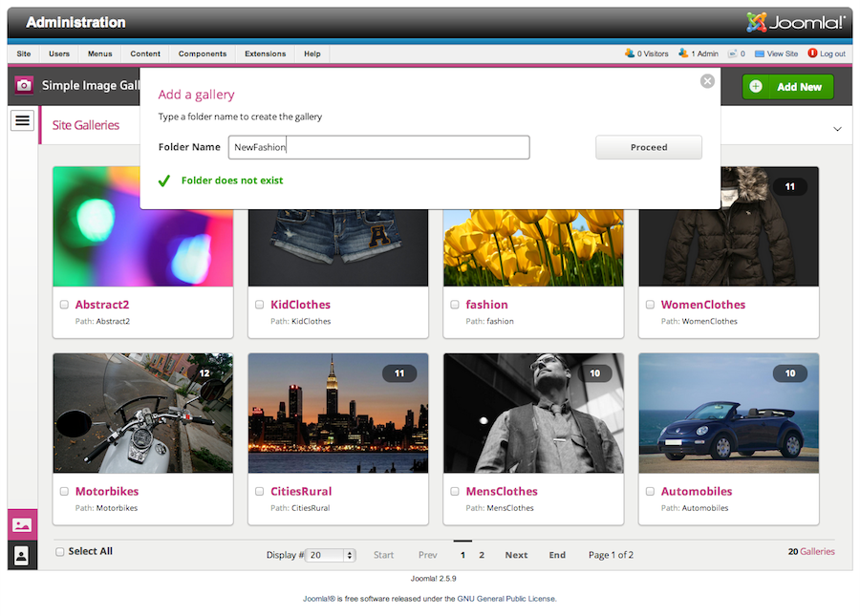
Task: Open the Display # dropdown
Action: (x=331, y=555)
